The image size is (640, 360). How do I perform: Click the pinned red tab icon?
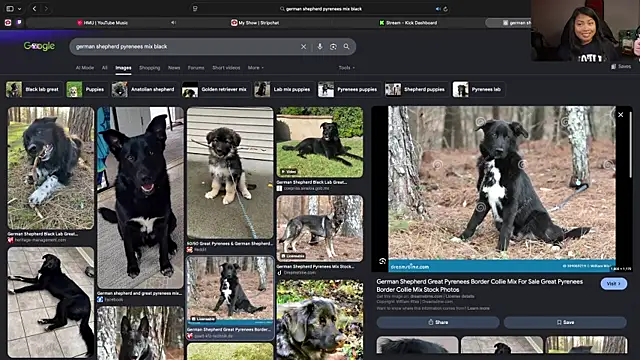click(x=8, y=23)
